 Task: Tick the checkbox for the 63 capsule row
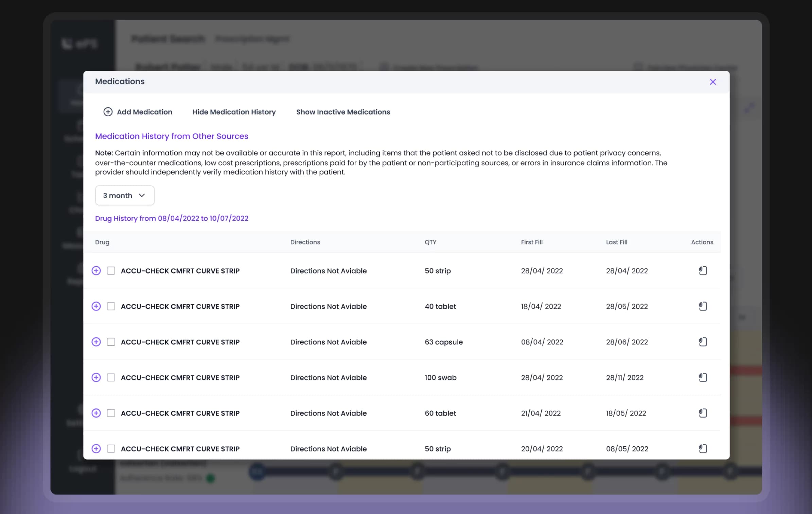111,342
